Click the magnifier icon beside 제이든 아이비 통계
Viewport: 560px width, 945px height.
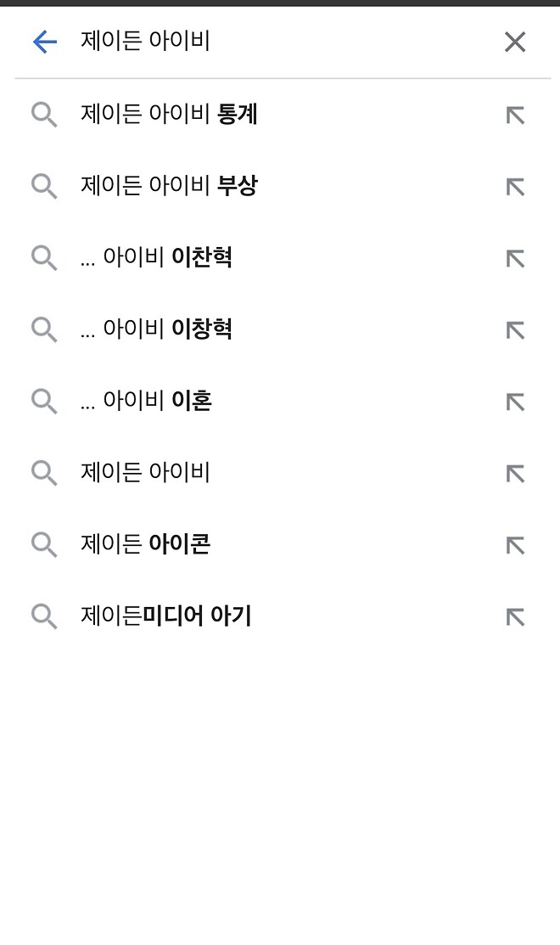click(x=44, y=115)
